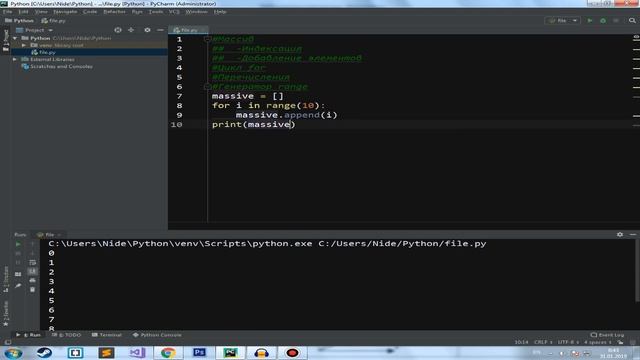Open Run tool window tab at bottom
This screenshot has width=640, height=360.
pyautogui.click(x=29, y=335)
